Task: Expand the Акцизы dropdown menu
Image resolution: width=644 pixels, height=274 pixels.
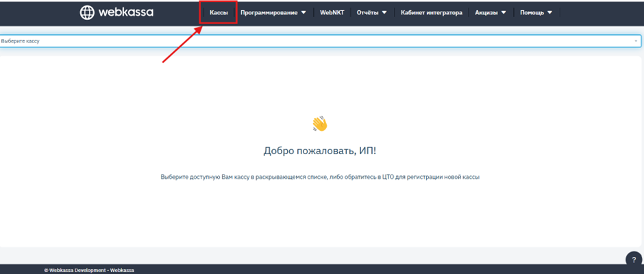Action: click(x=491, y=13)
